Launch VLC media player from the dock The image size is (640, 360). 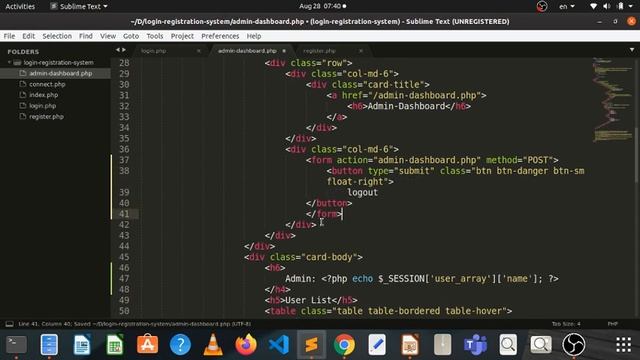tap(213, 345)
